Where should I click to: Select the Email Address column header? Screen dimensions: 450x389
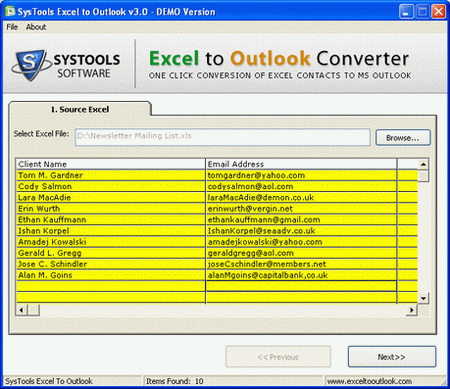pos(301,164)
